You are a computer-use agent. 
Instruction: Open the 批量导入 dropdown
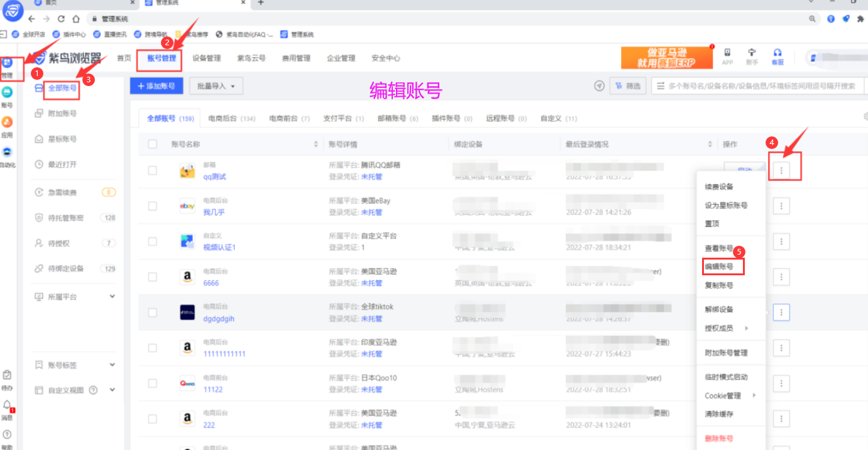(x=216, y=86)
